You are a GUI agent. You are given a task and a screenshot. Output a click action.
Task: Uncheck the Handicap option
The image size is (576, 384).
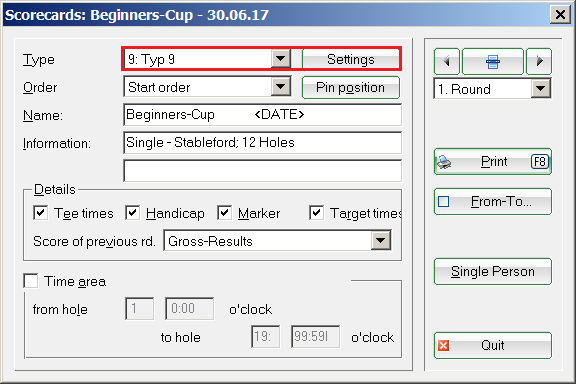pos(132,213)
